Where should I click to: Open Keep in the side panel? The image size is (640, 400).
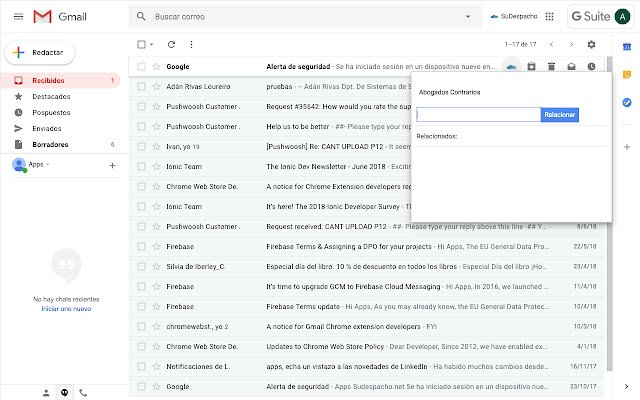pyautogui.click(x=627, y=74)
